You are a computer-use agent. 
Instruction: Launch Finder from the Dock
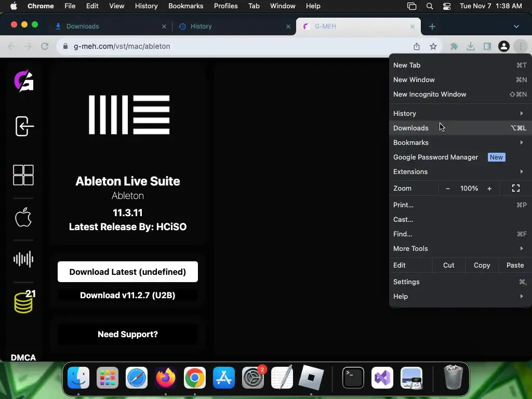[x=78, y=378]
